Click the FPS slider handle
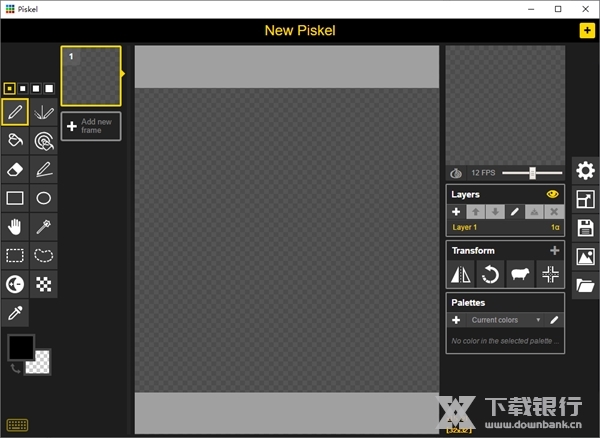The width and height of the screenshot is (600, 438). [532, 173]
